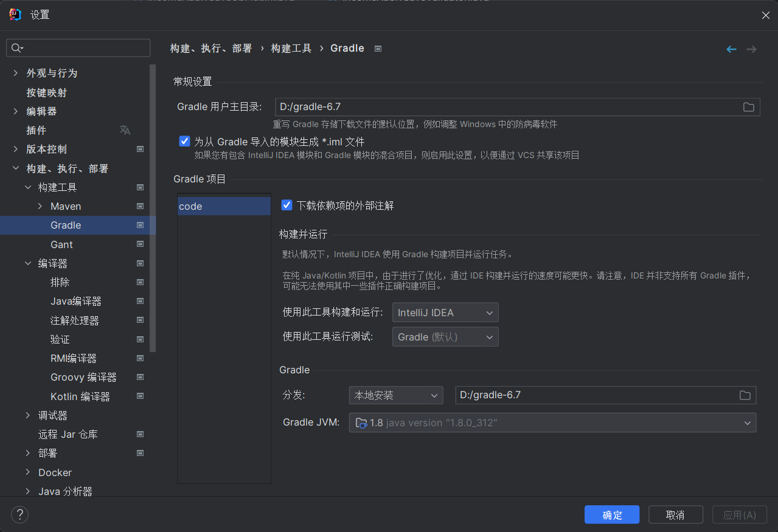
Task: Close the 设置 dialog window
Action: [766, 15]
